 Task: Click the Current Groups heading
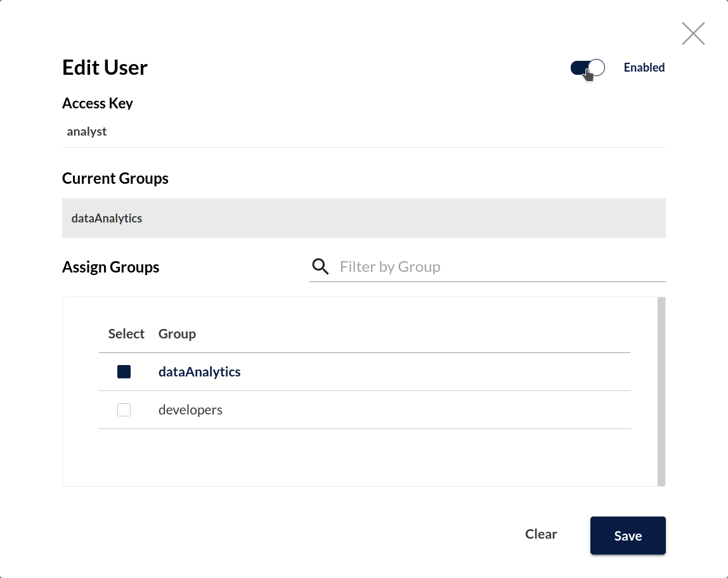point(115,178)
